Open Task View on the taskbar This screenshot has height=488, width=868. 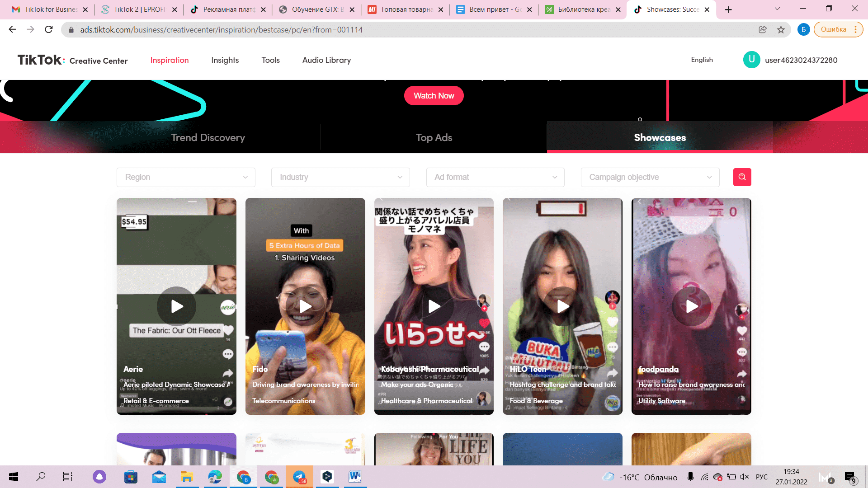[68, 477]
